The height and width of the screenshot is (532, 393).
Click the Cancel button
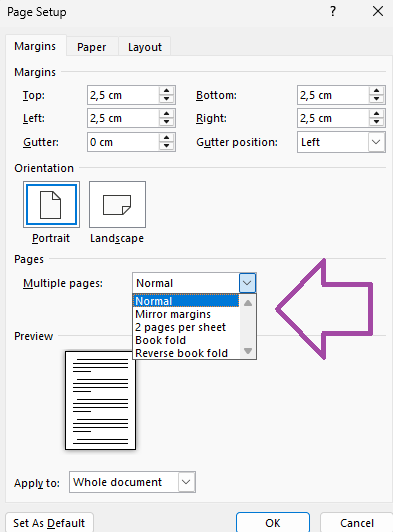coord(356,523)
